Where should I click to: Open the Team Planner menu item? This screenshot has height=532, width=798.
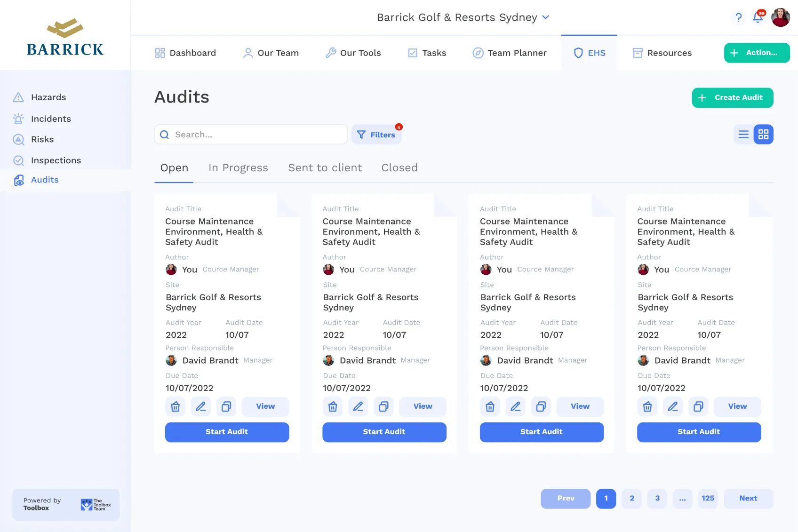pyautogui.click(x=510, y=53)
